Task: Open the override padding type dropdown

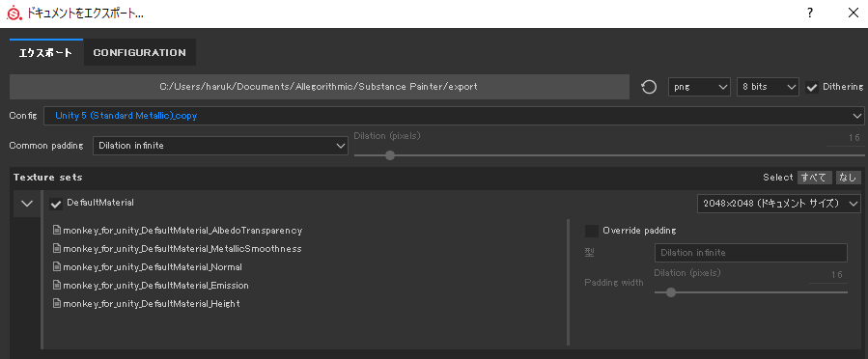Action: pos(750,253)
